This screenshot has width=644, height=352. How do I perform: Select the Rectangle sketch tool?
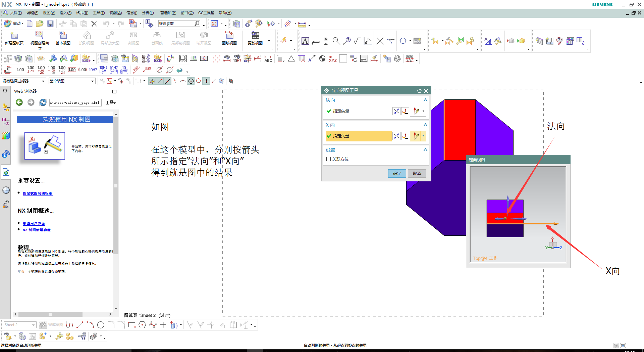click(132, 325)
